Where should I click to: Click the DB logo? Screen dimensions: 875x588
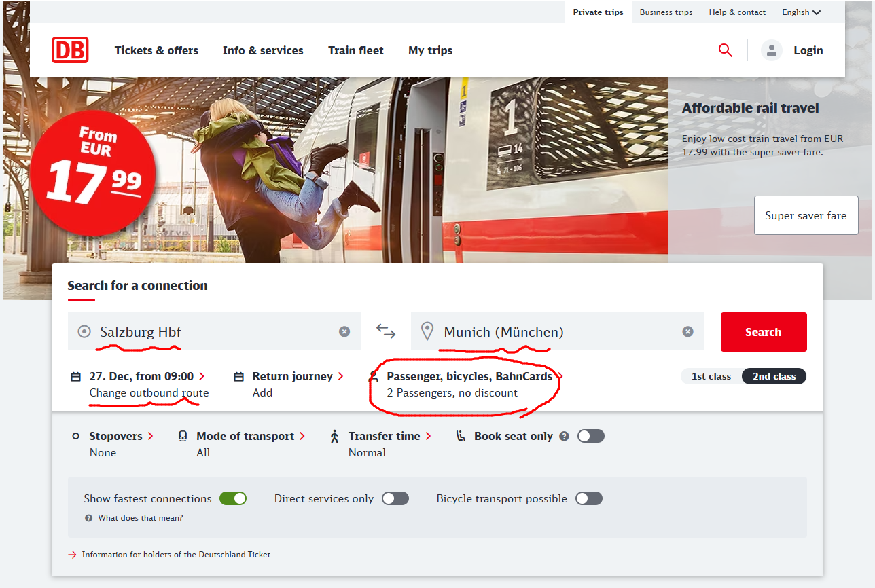point(70,50)
